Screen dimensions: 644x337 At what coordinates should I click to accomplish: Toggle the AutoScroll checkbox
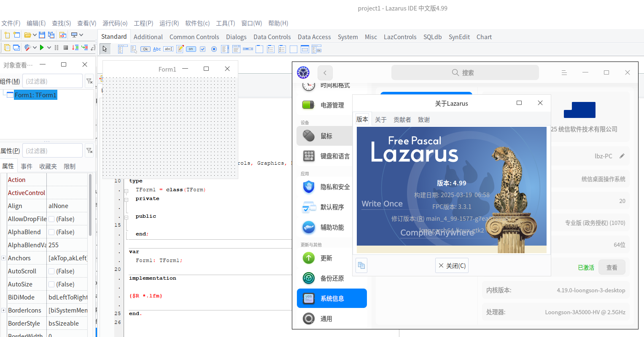[51, 271]
